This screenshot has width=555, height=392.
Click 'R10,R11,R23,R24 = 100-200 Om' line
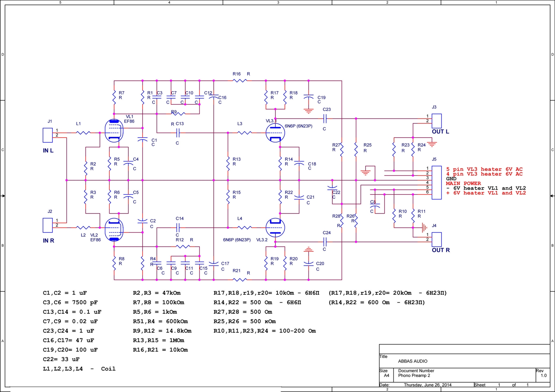(x=265, y=331)
